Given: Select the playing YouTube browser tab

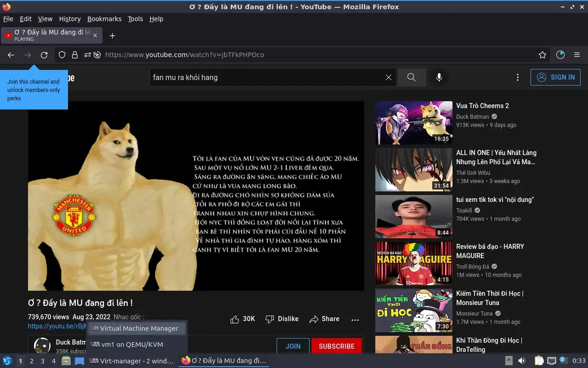Looking at the screenshot, I should coord(51,35).
